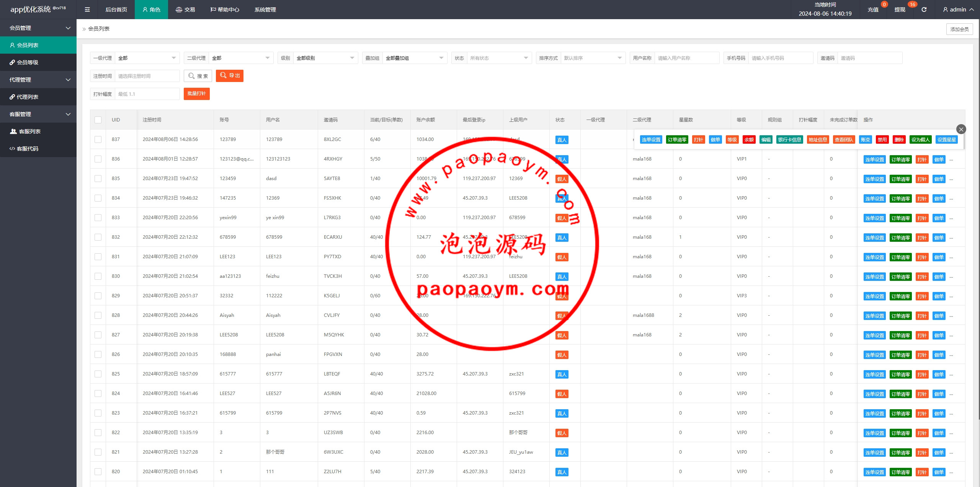The height and width of the screenshot is (487, 980).
Task: Expand more actions for UID 829 row
Action: [951, 296]
